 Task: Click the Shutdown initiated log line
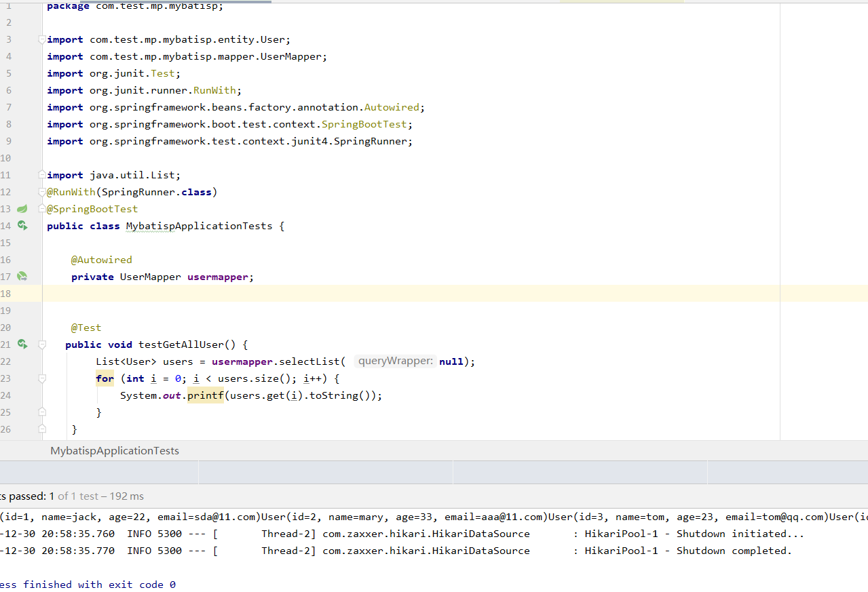[402, 534]
